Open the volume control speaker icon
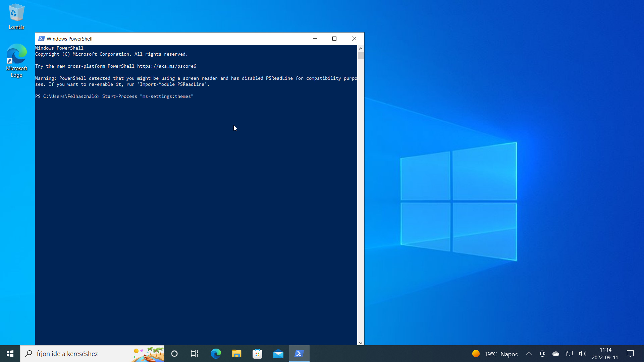Viewport: 644px width, 362px height. pyautogui.click(x=582, y=354)
